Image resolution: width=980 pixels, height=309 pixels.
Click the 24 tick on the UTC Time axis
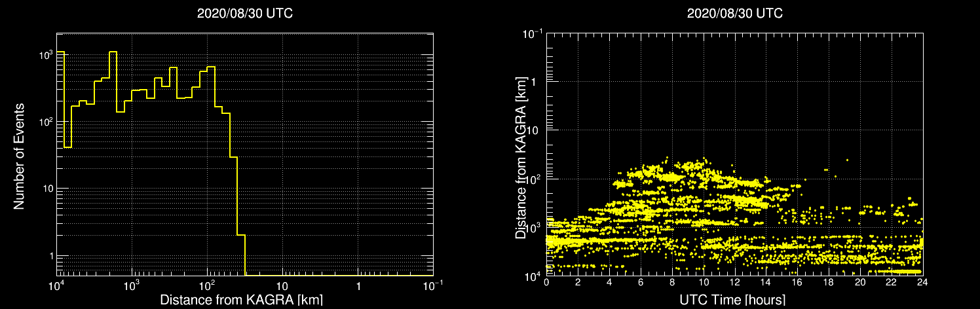(922, 282)
